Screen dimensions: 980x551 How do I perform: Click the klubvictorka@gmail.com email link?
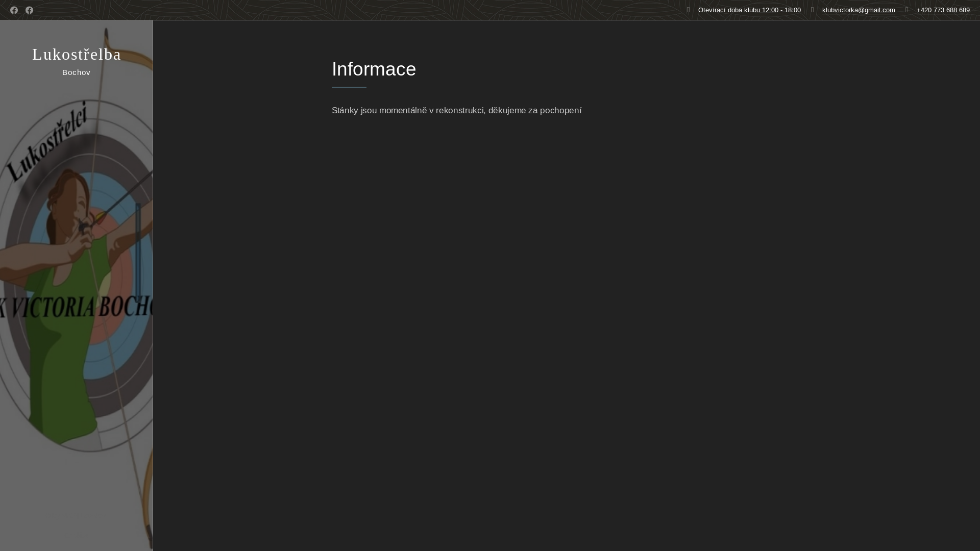859,10
